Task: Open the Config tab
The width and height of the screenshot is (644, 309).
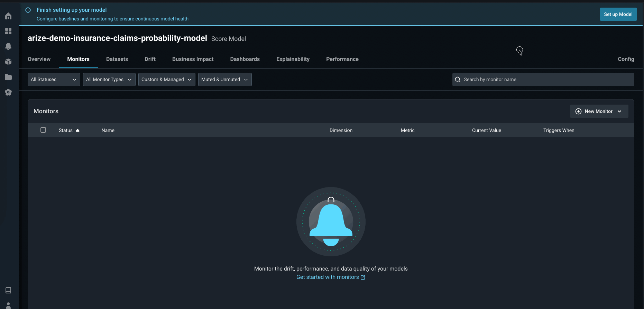Action: 626,59
